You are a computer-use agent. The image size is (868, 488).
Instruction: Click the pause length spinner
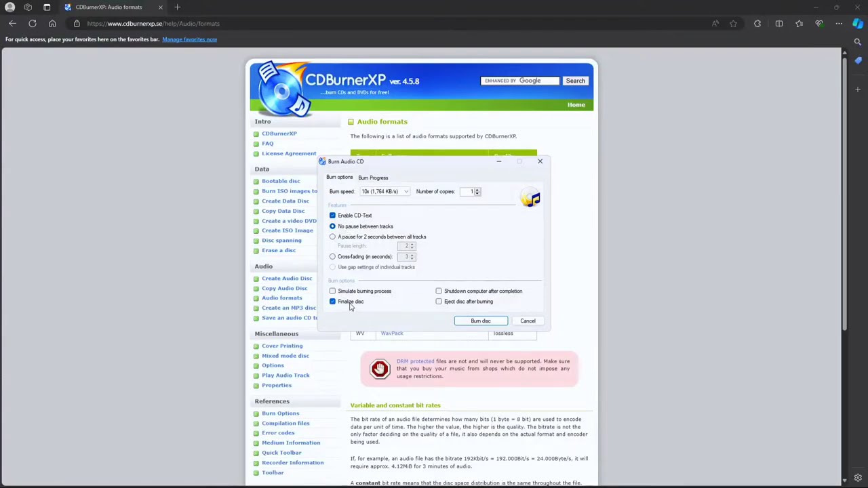pyautogui.click(x=412, y=246)
